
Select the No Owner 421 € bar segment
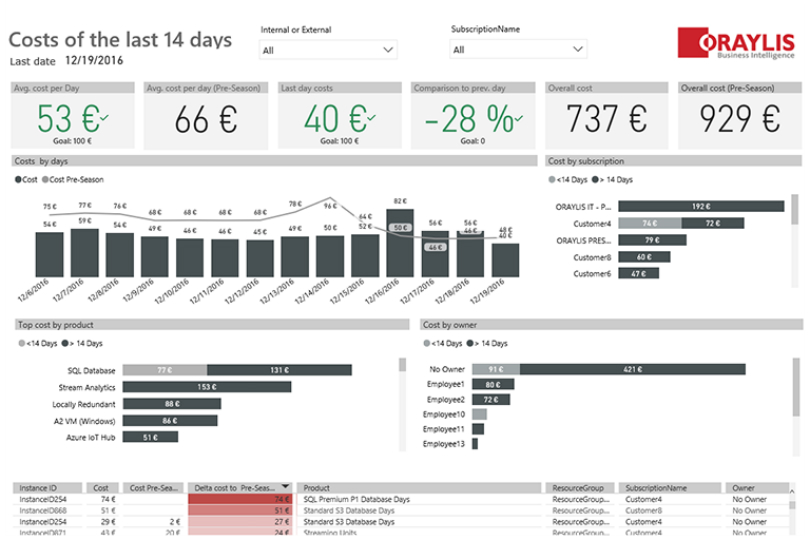point(633,369)
